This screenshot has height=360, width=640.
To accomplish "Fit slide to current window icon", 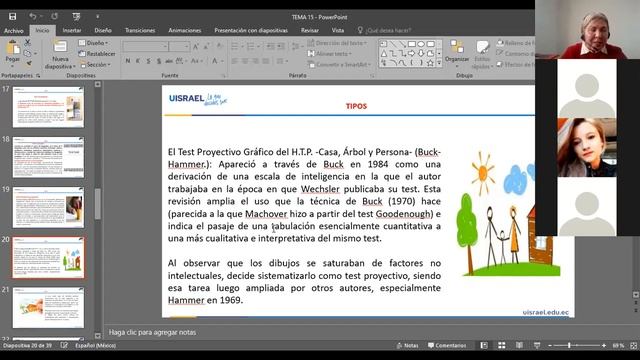I will click(x=633, y=345).
